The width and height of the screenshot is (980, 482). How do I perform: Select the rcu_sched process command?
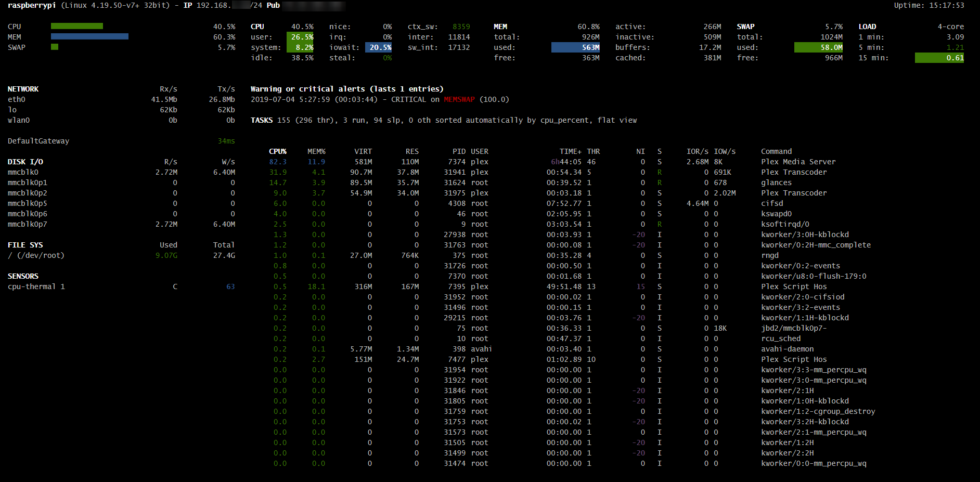coord(781,338)
